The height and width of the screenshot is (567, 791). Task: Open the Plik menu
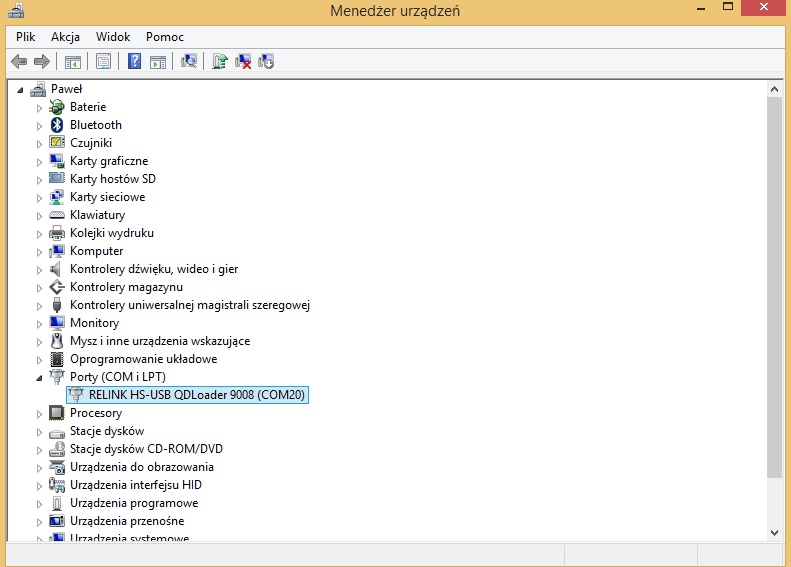point(25,37)
